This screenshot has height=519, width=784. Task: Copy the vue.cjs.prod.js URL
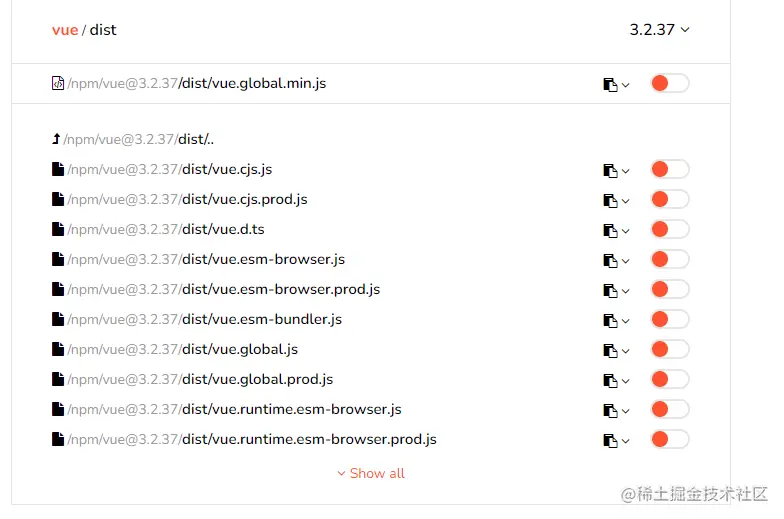click(610, 200)
